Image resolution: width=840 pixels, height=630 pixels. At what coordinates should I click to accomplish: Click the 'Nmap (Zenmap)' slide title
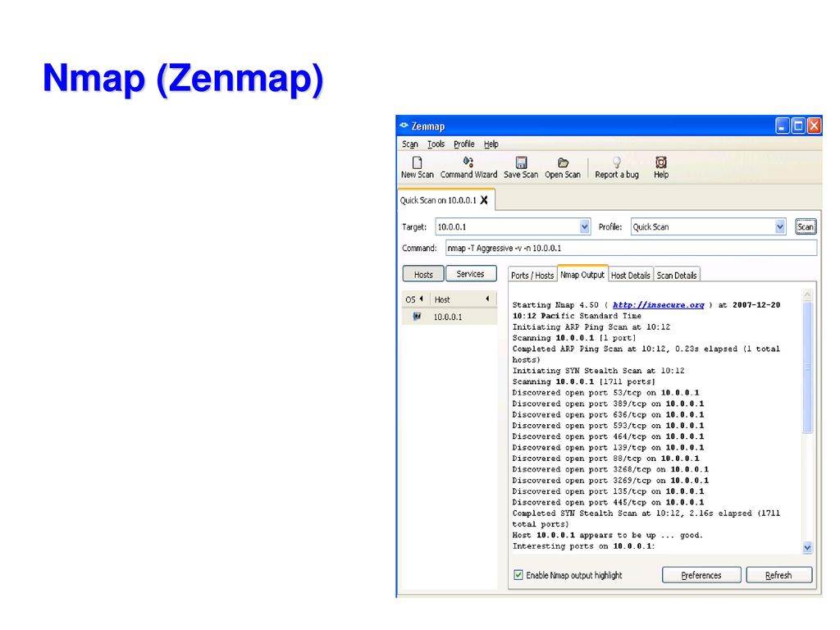click(x=183, y=78)
